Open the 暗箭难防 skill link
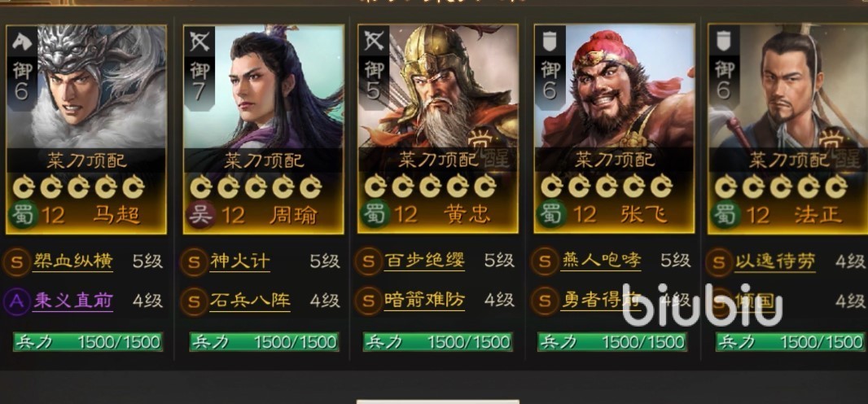Screen dimensions: 868x404 [x=424, y=301]
